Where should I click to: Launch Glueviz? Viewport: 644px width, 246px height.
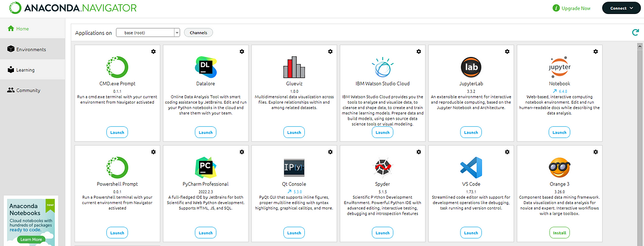coord(294,132)
